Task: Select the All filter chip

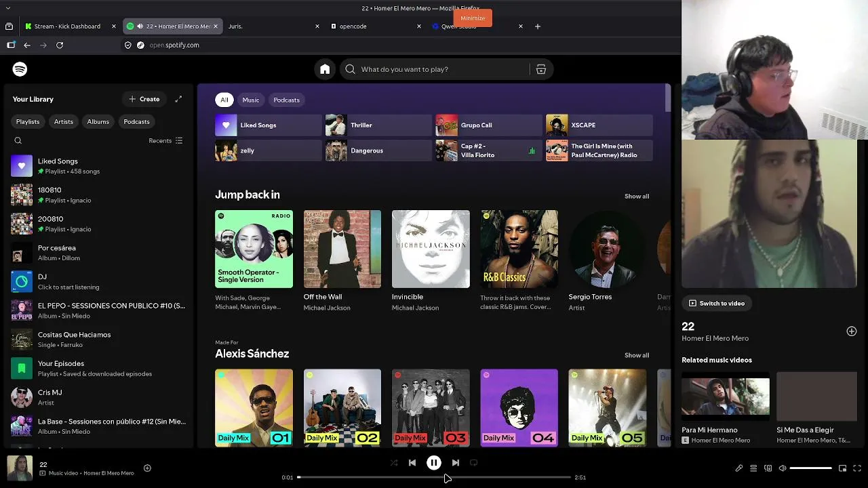Action: [x=224, y=100]
